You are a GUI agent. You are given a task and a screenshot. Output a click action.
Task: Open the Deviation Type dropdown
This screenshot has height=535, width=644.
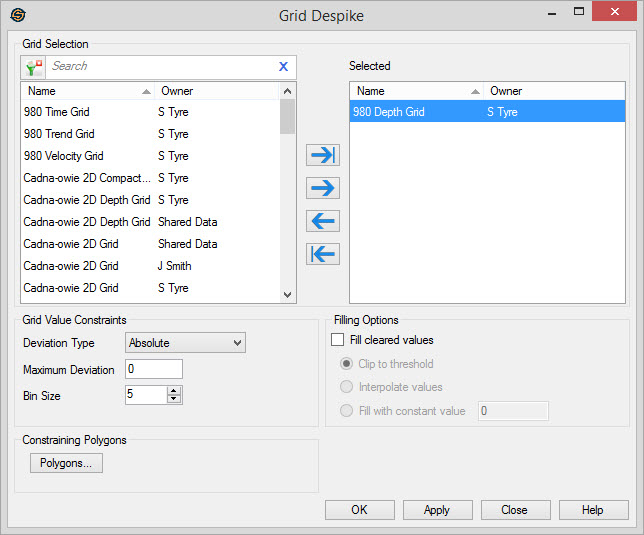coord(186,343)
